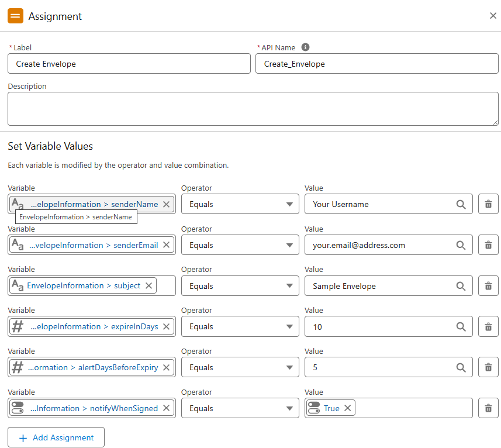This screenshot has height=448, width=501.
Task: Click search icon in value '5' field
Action: click(461, 367)
